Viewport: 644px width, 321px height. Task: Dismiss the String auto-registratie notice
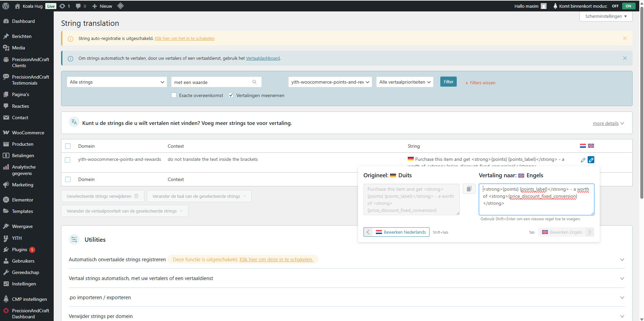click(x=625, y=38)
